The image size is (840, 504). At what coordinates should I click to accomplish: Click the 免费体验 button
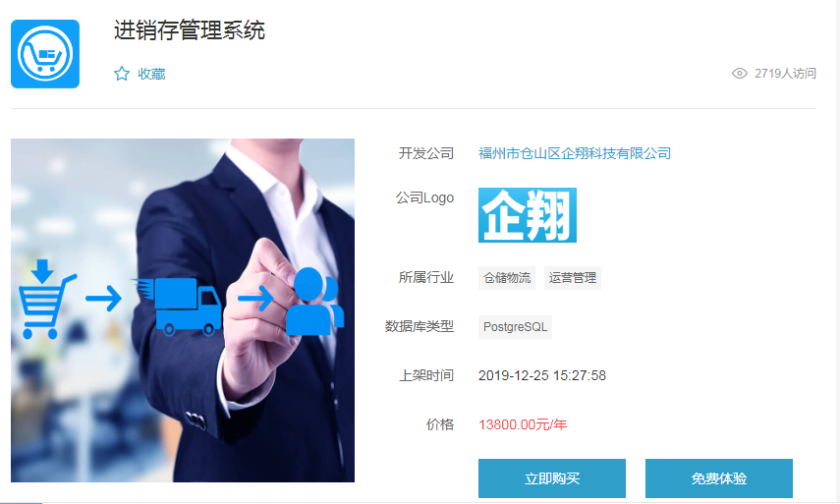point(719,478)
